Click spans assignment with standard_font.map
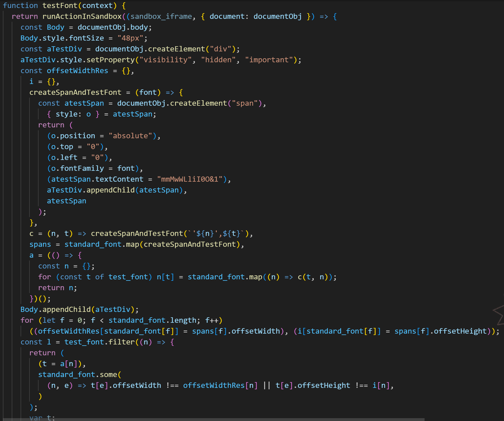504x421 pixels. [x=137, y=244]
